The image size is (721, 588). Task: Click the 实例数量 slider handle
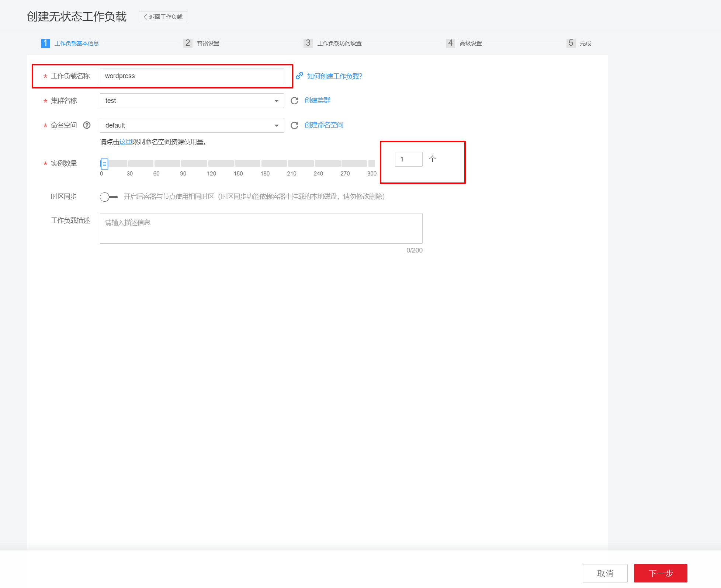(x=104, y=163)
